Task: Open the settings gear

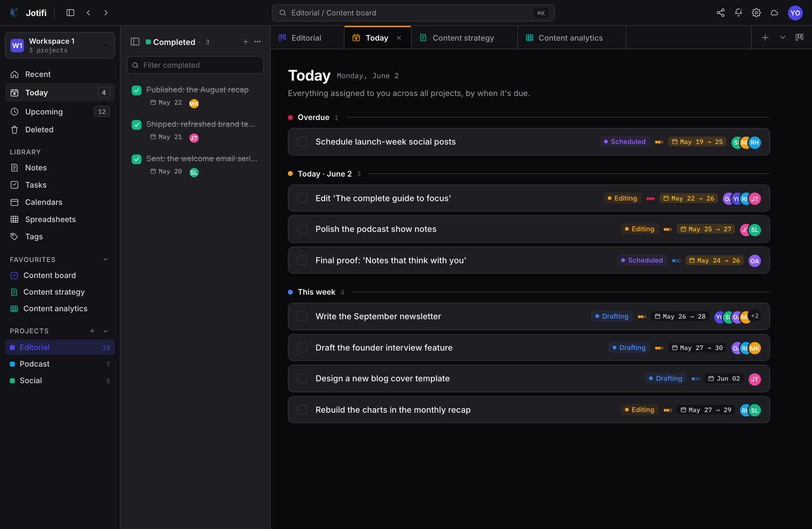Action: [756, 13]
